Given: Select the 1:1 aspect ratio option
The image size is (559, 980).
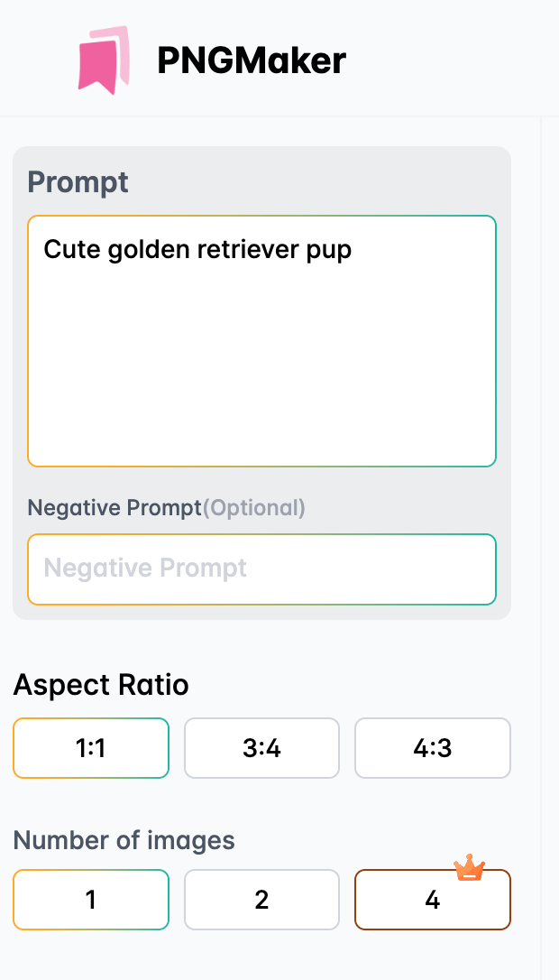Looking at the screenshot, I should 91,748.
